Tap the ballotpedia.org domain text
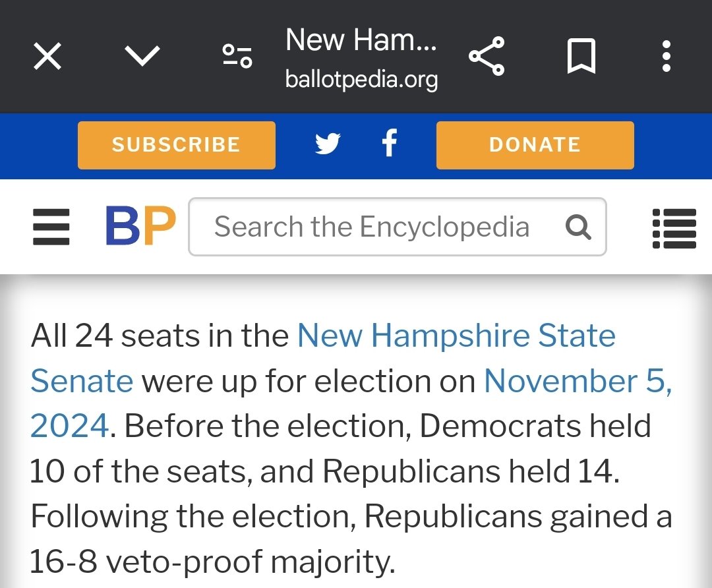712x588 pixels. pyautogui.click(x=361, y=80)
